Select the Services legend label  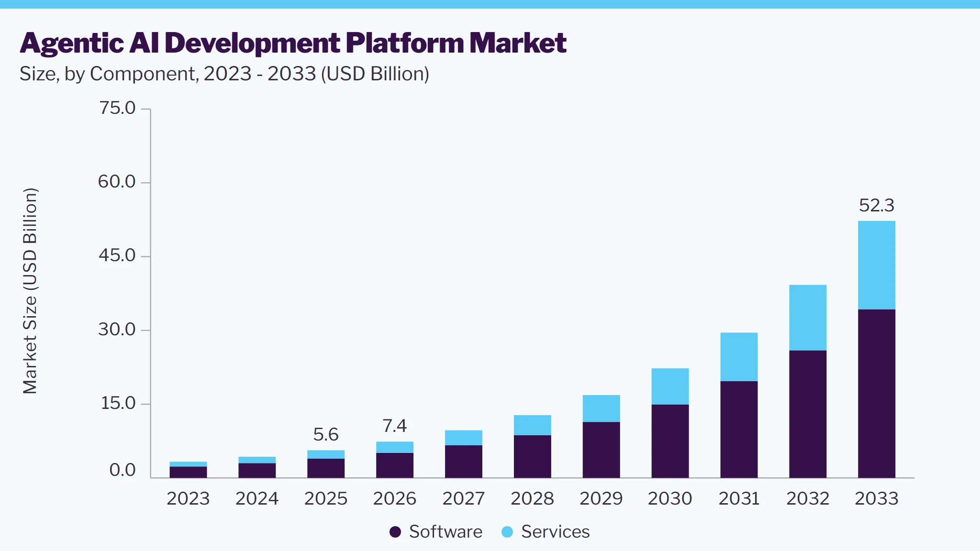555,532
